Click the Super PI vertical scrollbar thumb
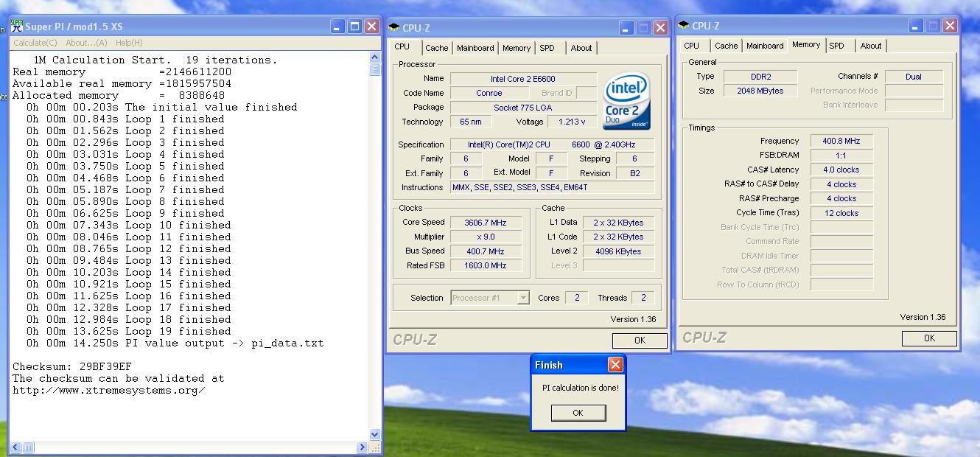 point(375,69)
